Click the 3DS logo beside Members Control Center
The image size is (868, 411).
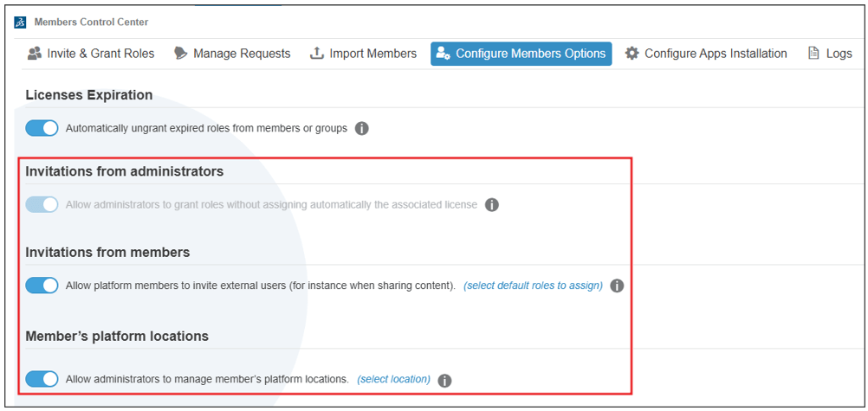click(x=20, y=22)
